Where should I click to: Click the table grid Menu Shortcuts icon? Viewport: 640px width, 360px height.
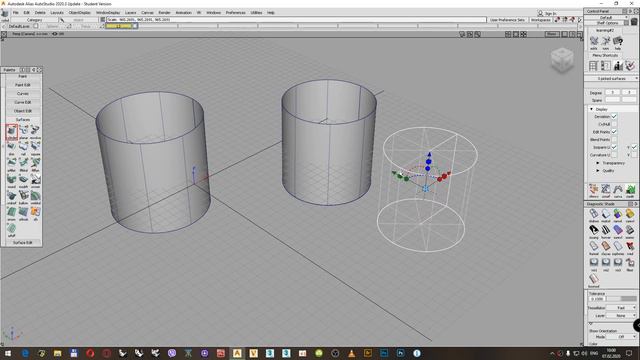(593, 66)
